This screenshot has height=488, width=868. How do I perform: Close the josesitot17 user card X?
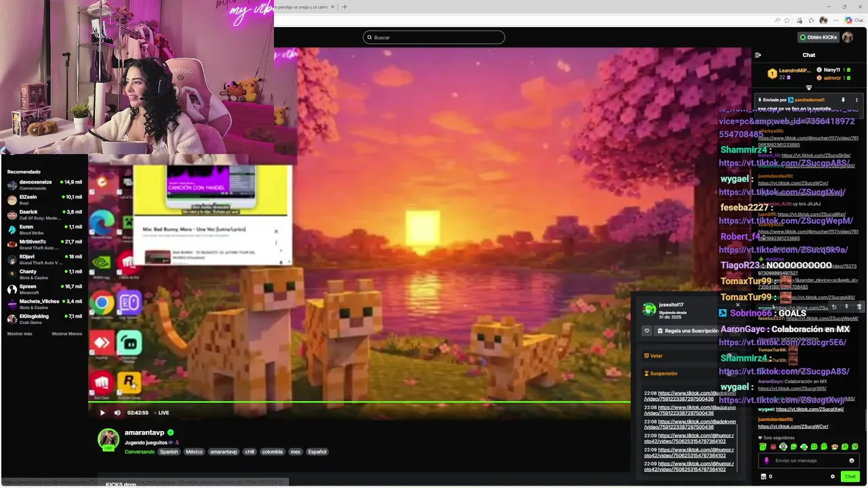738,305
